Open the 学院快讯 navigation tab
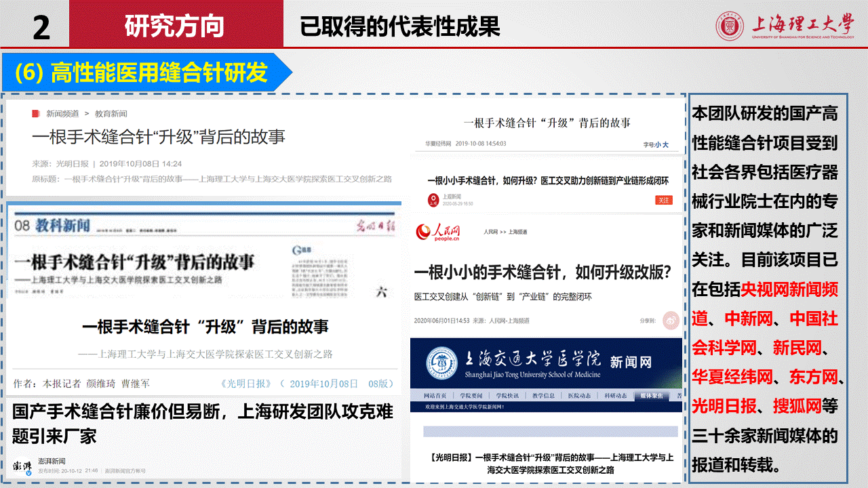Viewport: 868px width, 488px height. point(507,396)
